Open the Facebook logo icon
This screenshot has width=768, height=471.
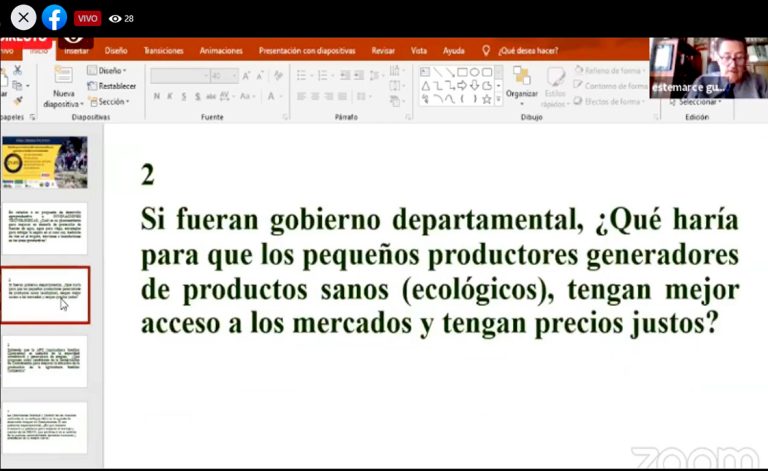coord(54,18)
